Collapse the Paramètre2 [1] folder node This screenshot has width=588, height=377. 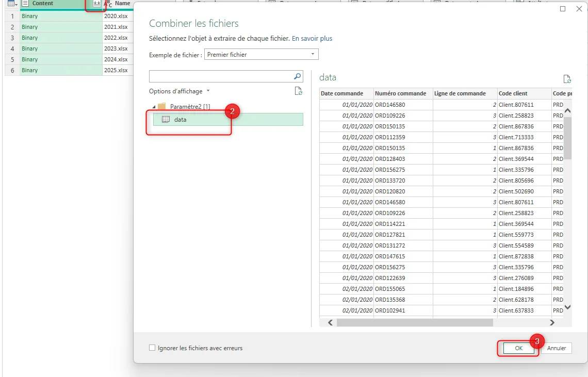click(x=154, y=107)
